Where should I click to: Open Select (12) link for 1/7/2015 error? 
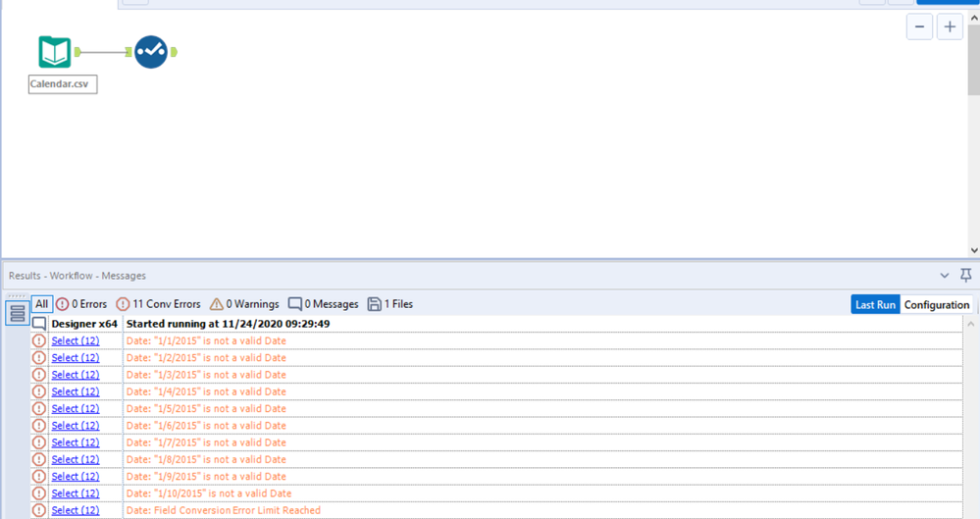tap(75, 442)
